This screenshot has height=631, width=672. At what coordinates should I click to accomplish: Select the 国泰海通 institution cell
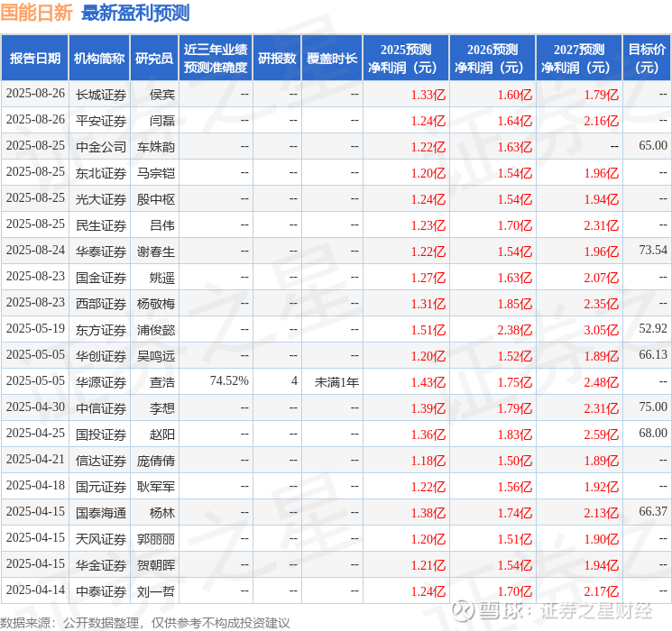point(101,513)
